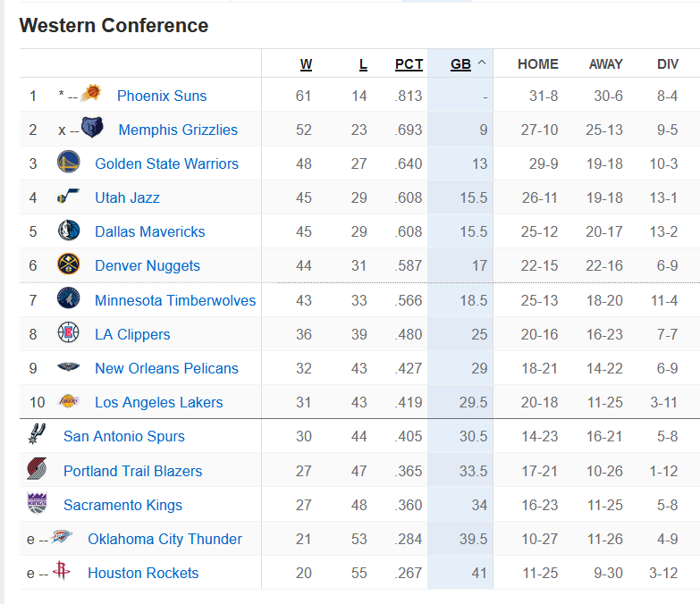
Task: Click the Portland Trail Blazers logo
Action: pyautogui.click(x=37, y=468)
